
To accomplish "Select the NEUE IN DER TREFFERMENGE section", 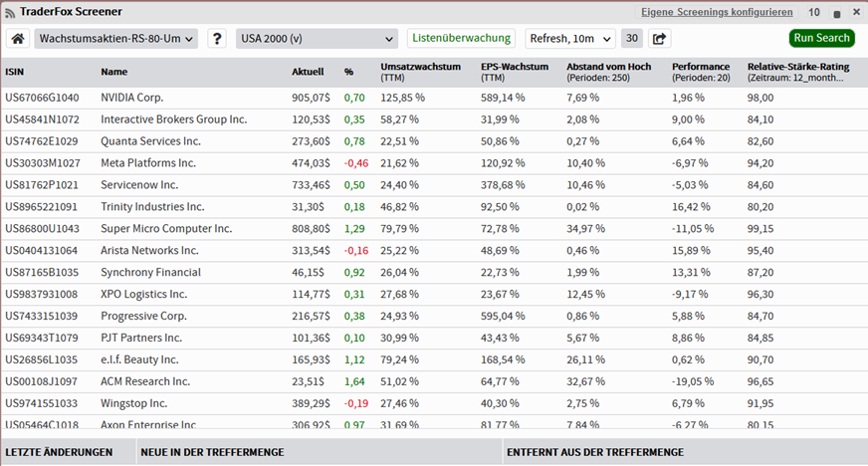I will [212, 452].
